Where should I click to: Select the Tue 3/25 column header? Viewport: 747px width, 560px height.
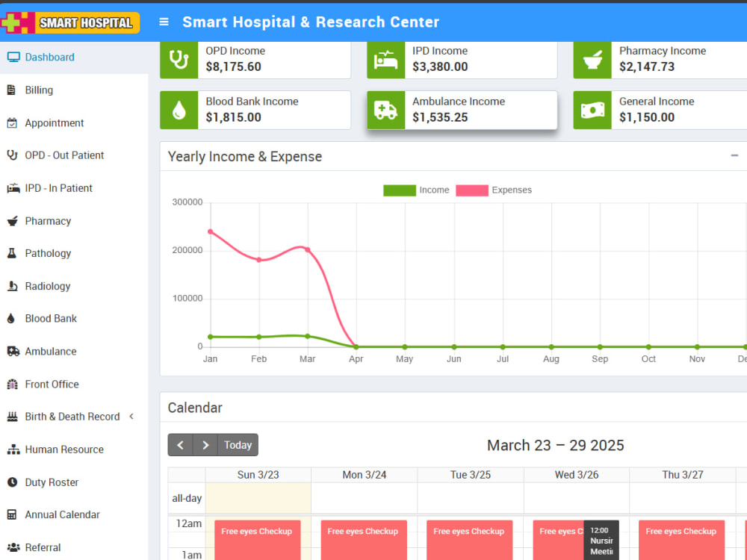(471, 475)
